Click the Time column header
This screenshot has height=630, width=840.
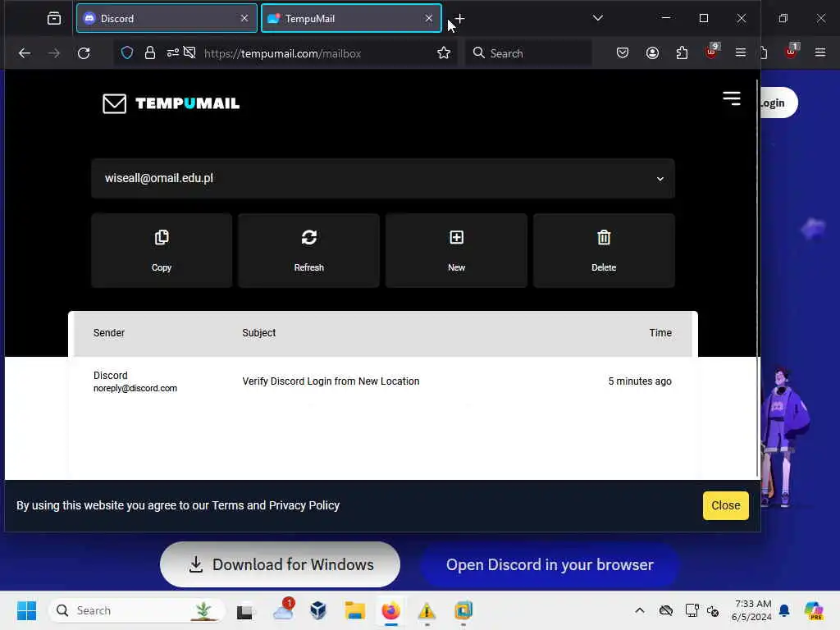[660, 333]
